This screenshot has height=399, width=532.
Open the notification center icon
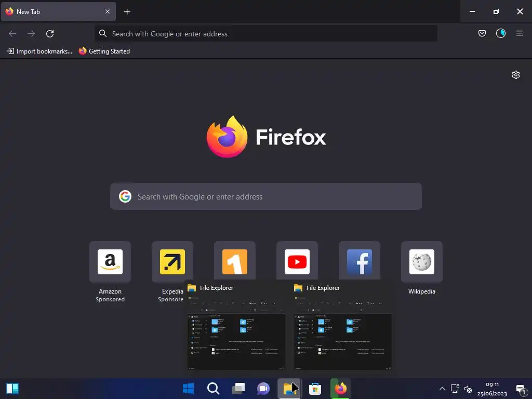click(x=521, y=389)
